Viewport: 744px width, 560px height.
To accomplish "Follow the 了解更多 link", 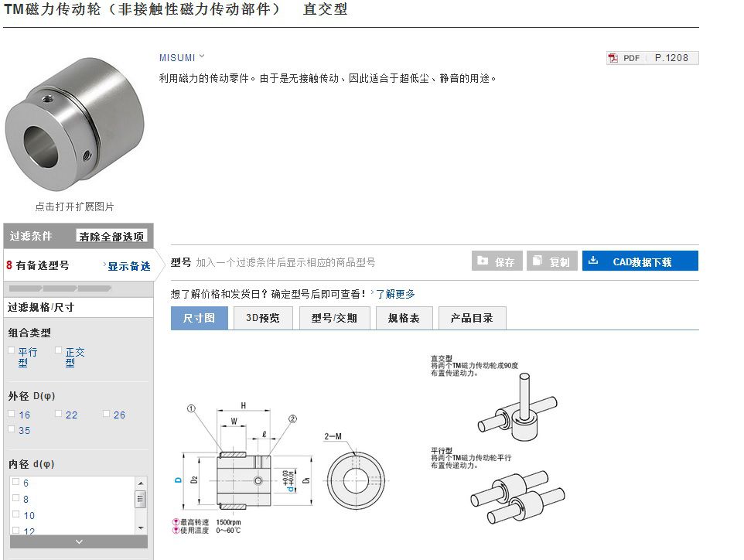I will pyautogui.click(x=395, y=294).
